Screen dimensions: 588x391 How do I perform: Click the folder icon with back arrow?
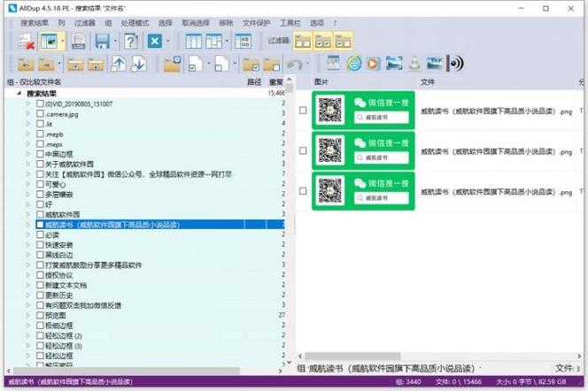point(26,64)
